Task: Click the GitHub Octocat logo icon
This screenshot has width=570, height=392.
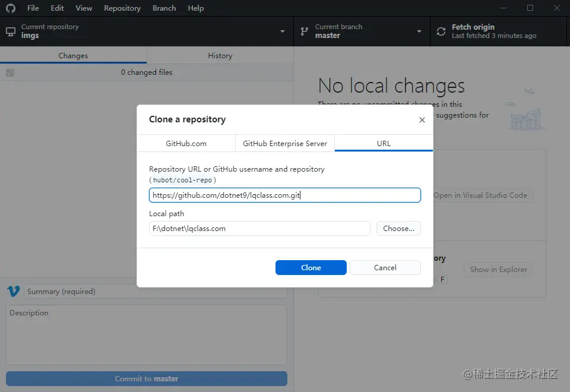Action: (11, 8)
